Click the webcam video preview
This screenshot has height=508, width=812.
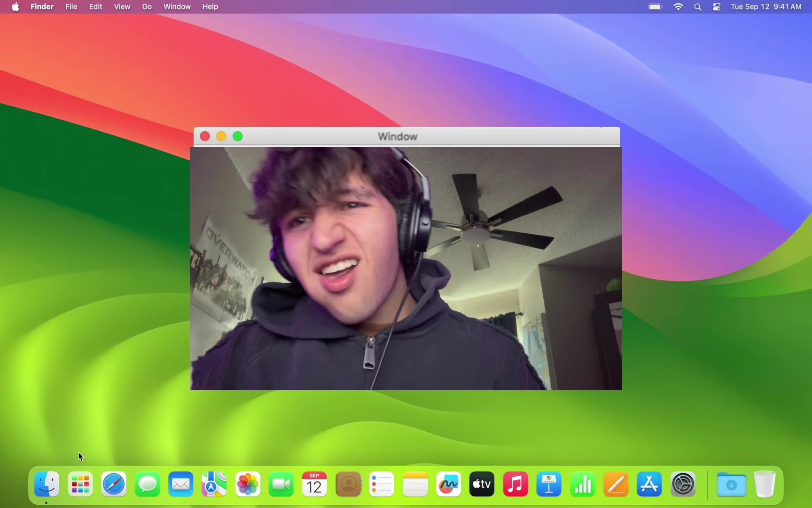click(x=406, y=268)
